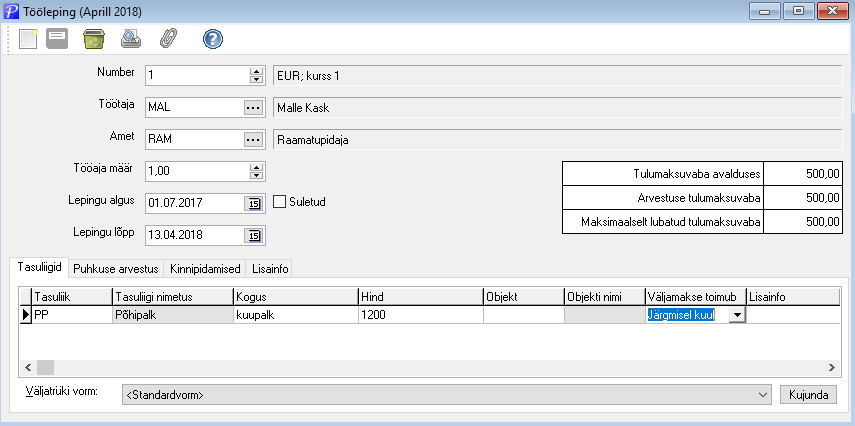855x426 pixels.
Task: Click Maksimaalselt lubatud tulumaksuvaba value 500,00
Action: 803,222
